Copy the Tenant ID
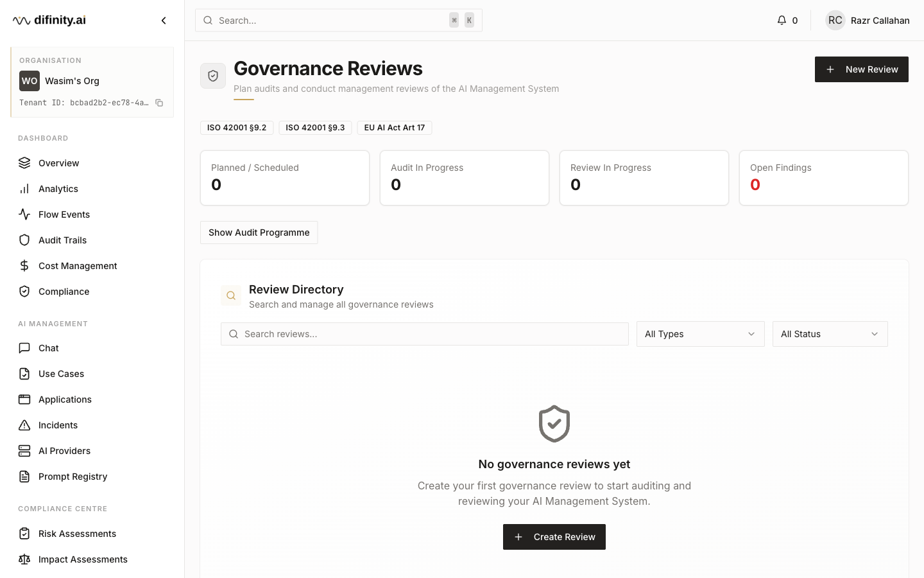 (159, 103)
